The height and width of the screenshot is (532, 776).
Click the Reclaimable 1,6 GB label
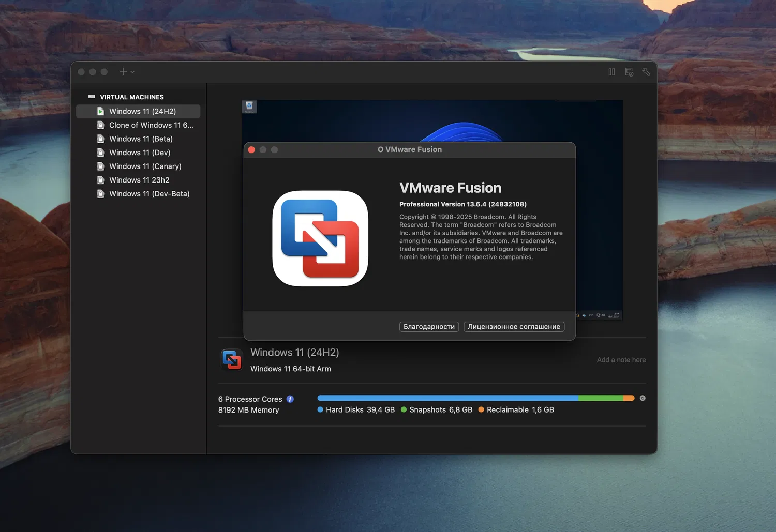(x=520, y=410)
